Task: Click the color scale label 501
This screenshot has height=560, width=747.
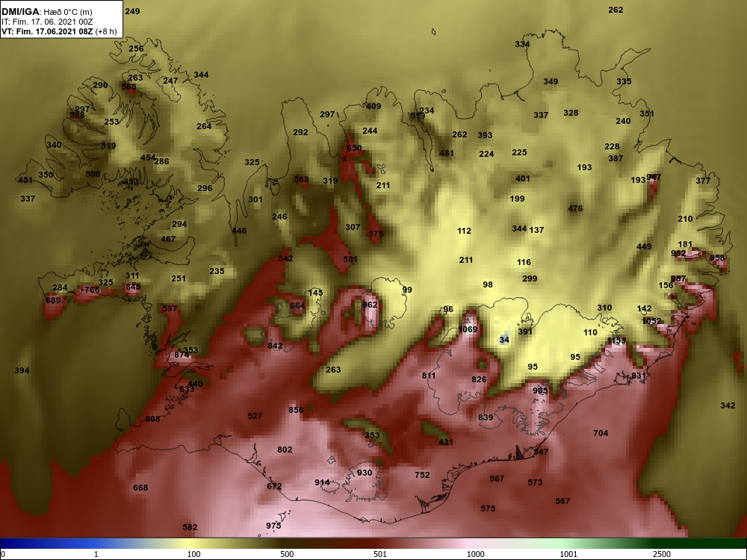Action: coord(380,554)
